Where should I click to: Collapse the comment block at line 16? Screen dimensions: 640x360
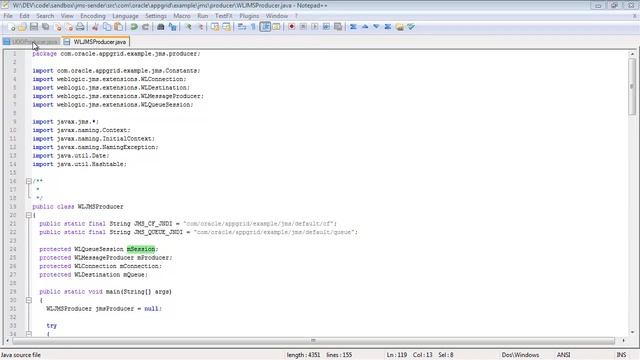[29, 181]
